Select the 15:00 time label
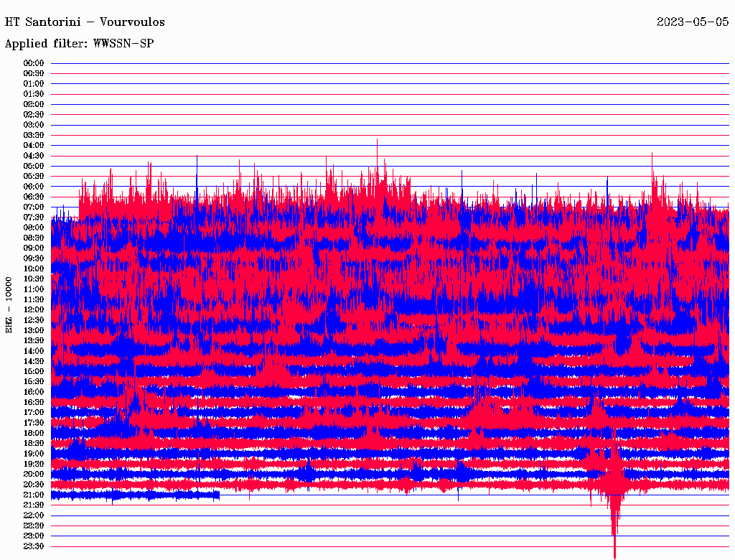 coord(34,371)
